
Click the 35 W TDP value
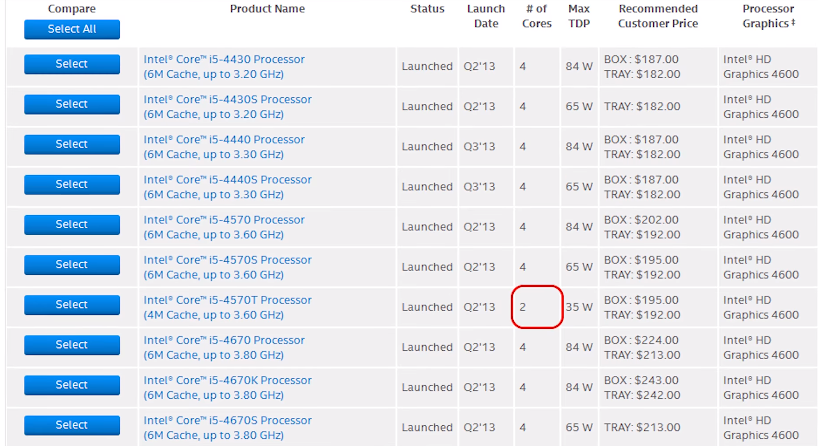click(579, 307)
